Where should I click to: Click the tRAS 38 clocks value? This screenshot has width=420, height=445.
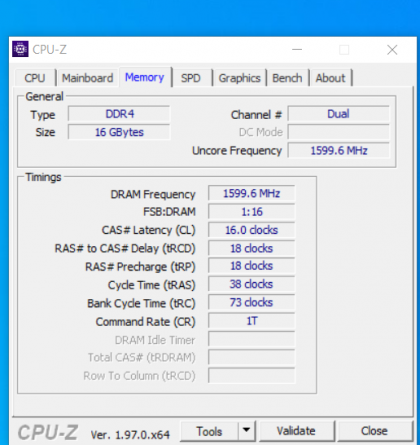click(x=252, y=284)
